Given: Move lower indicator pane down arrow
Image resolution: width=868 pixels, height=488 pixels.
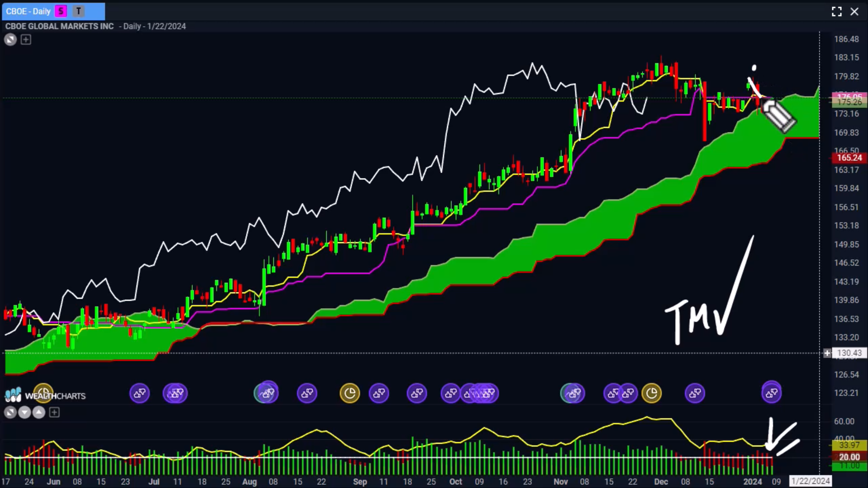Looking at the screenshot, I should pyautogui.click(x=24, y=412).
